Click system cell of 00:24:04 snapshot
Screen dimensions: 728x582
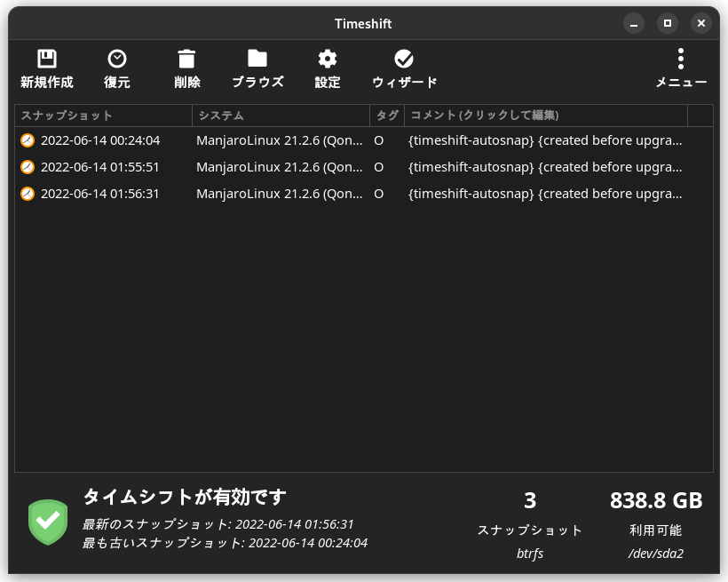(x=280, y=140)
